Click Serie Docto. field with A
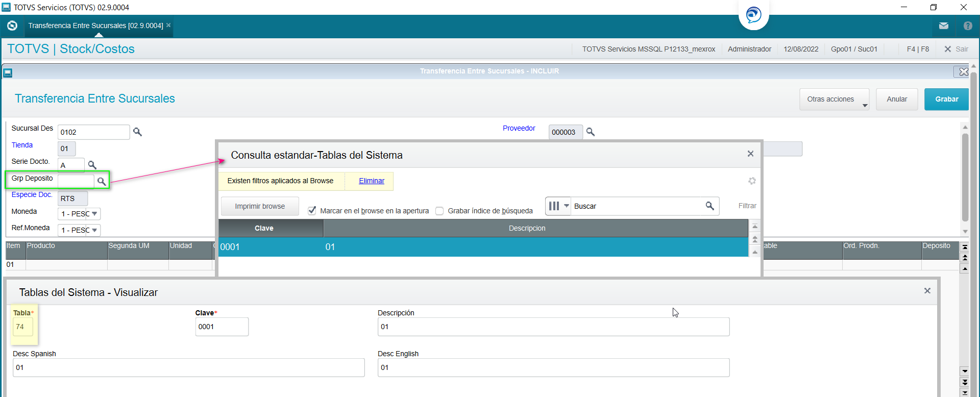The image size is (980, 397). coord(71,165)
